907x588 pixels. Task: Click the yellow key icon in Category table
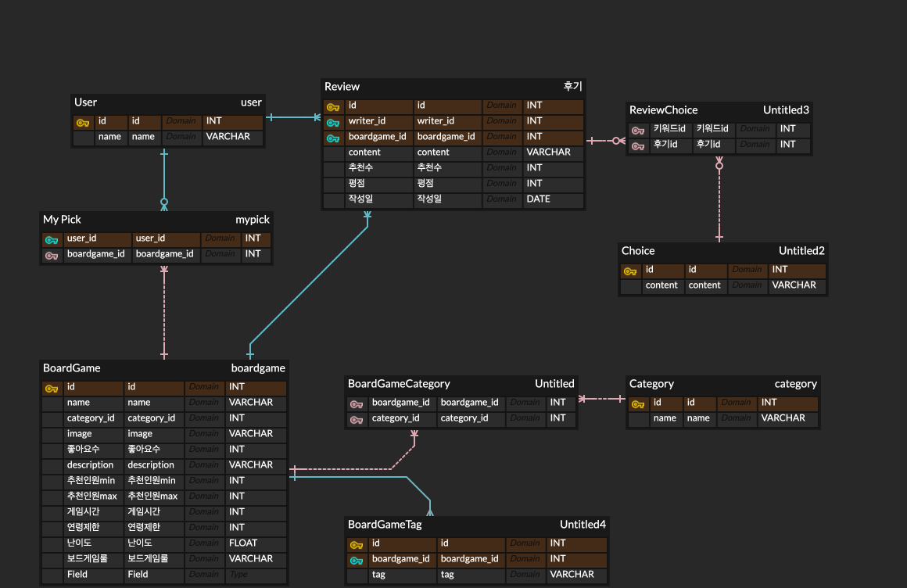[x=638, y=404]
